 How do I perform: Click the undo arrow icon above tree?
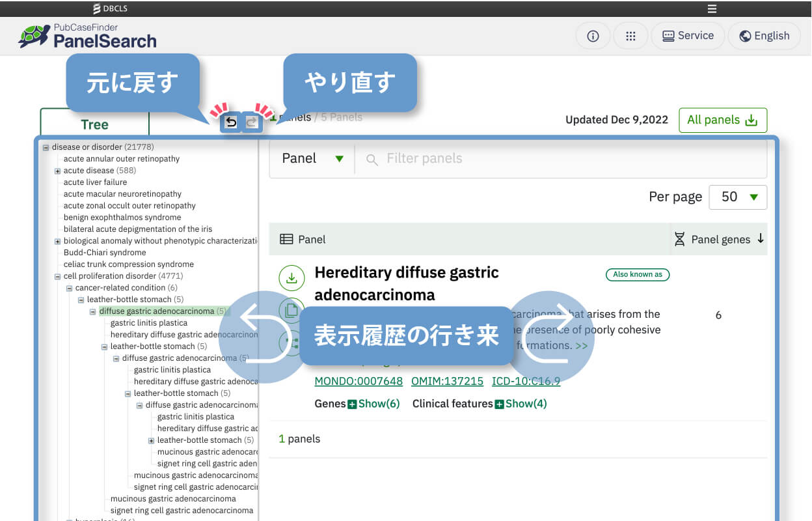point(231,122)
